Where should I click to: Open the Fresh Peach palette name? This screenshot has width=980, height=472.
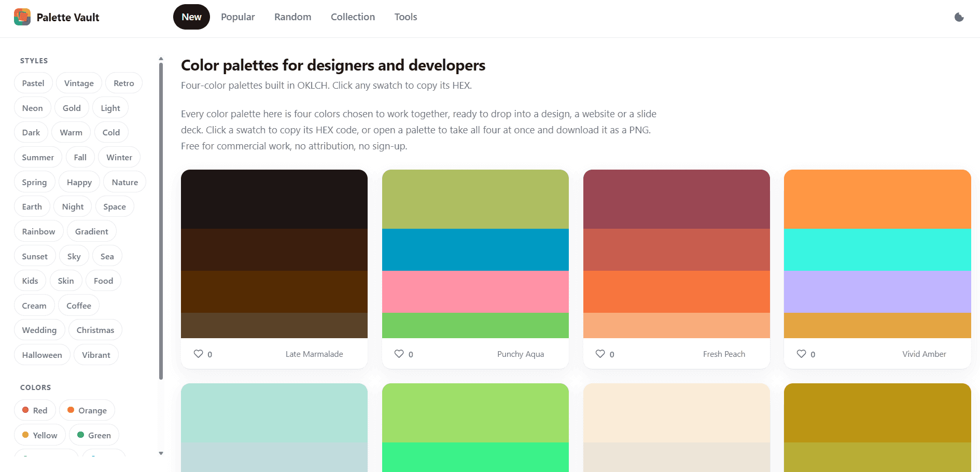click(724, 354)
